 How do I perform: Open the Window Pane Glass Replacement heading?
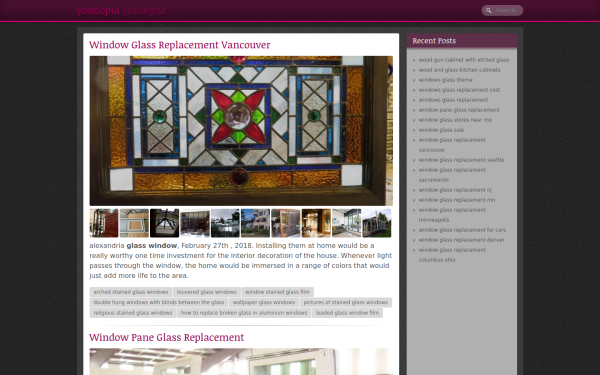tap(166, 337)
